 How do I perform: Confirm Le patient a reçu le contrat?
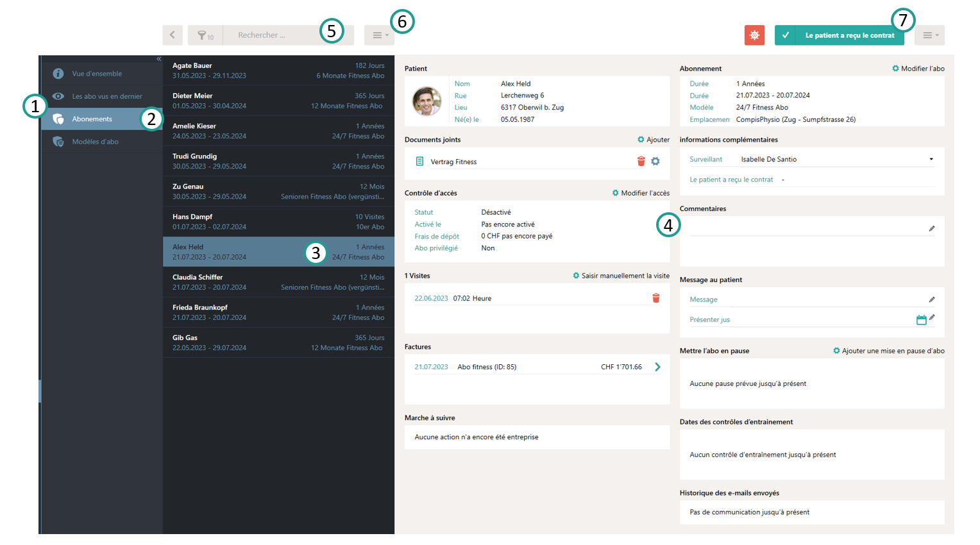(839, 35)
